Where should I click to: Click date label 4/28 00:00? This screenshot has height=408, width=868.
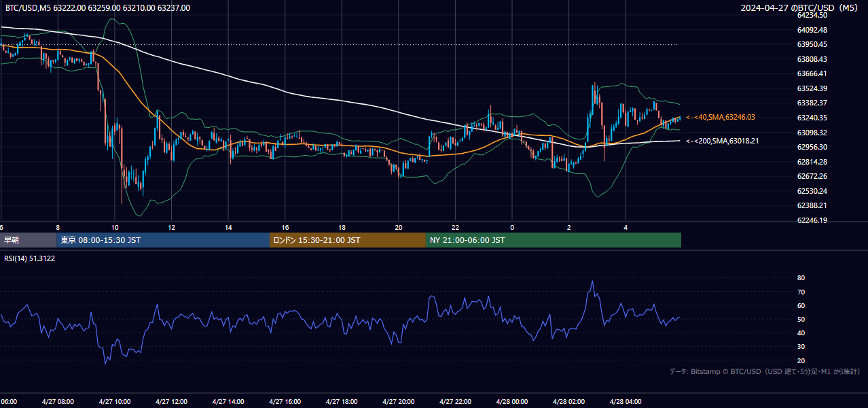512,401
